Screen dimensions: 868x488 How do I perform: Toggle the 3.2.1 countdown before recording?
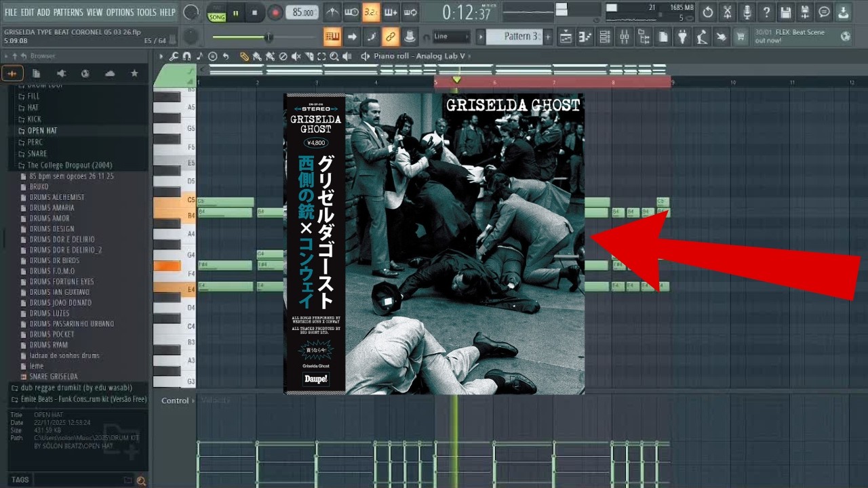click(x=371, y=12)
